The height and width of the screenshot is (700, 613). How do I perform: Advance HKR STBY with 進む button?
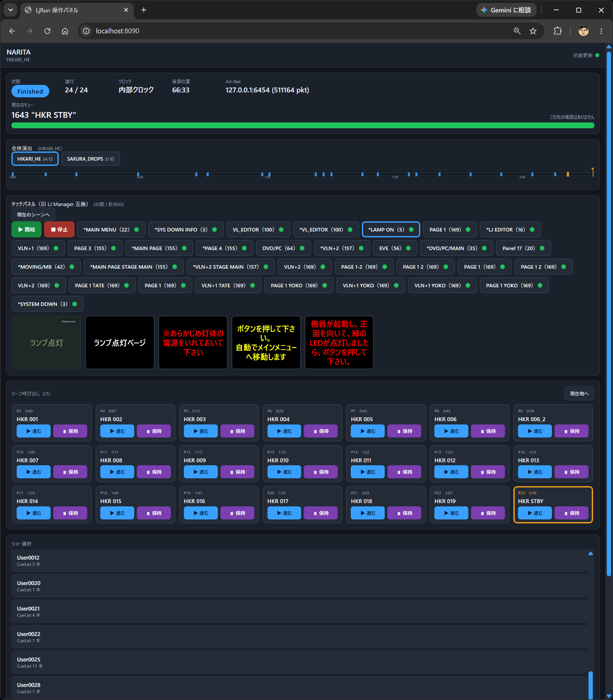pyautogui.click(x=535, y=513)
